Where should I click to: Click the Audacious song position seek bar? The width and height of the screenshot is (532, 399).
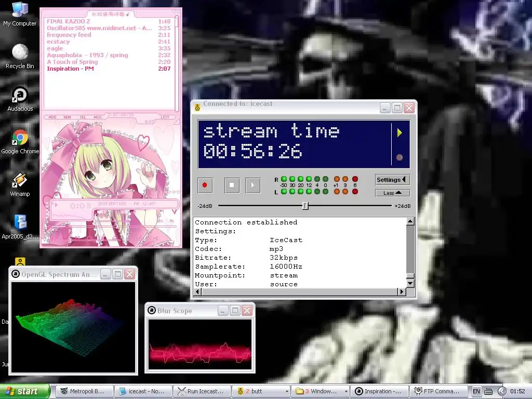coord(112,227)
